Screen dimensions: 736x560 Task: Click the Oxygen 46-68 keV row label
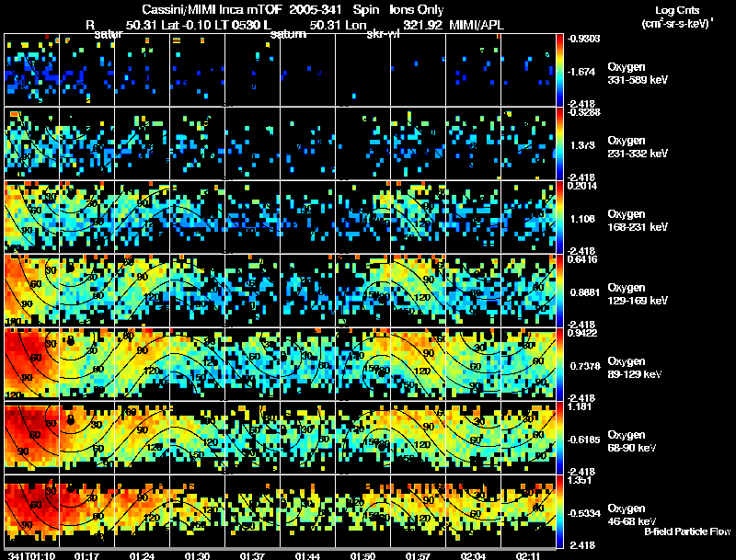coord(632,515)
